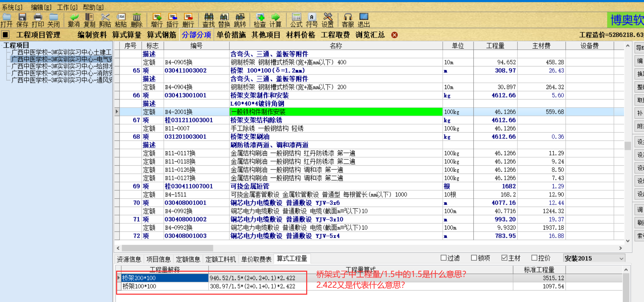The image size is (644, 302).
Task: Switch to the 其他项目 tab
Action: pyautogui.click(x=266, y=35)
